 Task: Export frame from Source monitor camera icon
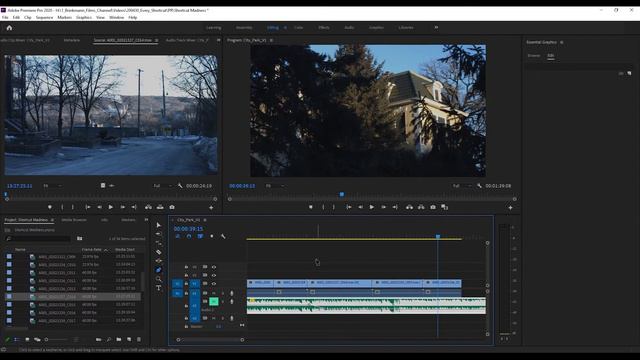(x=172, y=207)
